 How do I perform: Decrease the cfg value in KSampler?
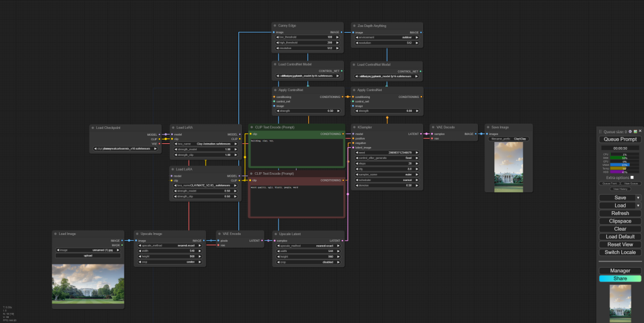click(357, 168)
